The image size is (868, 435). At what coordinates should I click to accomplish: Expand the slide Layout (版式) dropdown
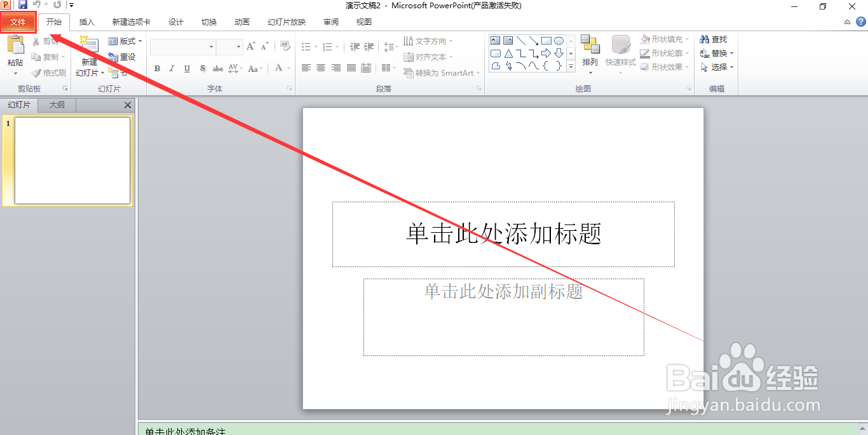[x=125, y=41]
